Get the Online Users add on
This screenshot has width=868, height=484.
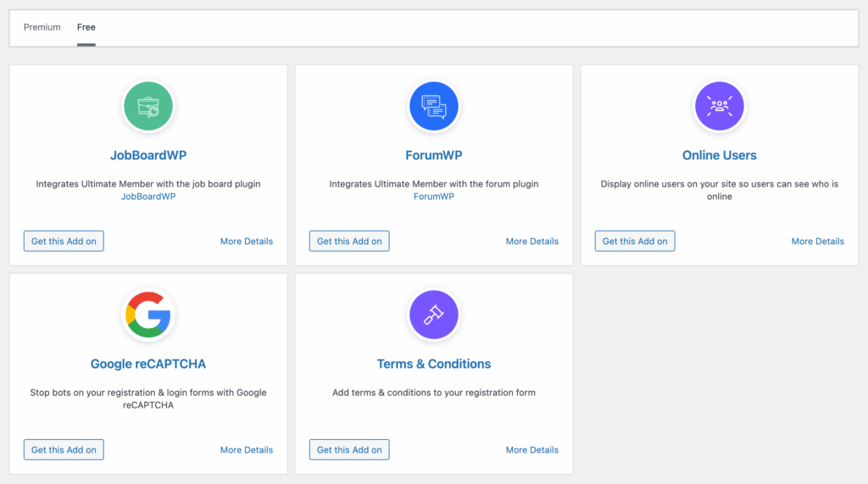coord(635,242)
